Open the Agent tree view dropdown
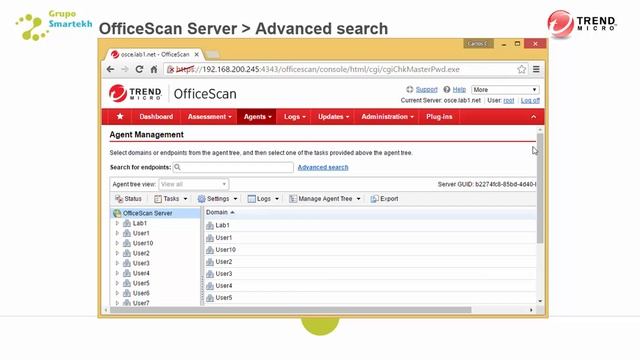640x360 pixels. click(x=193, y=184)
